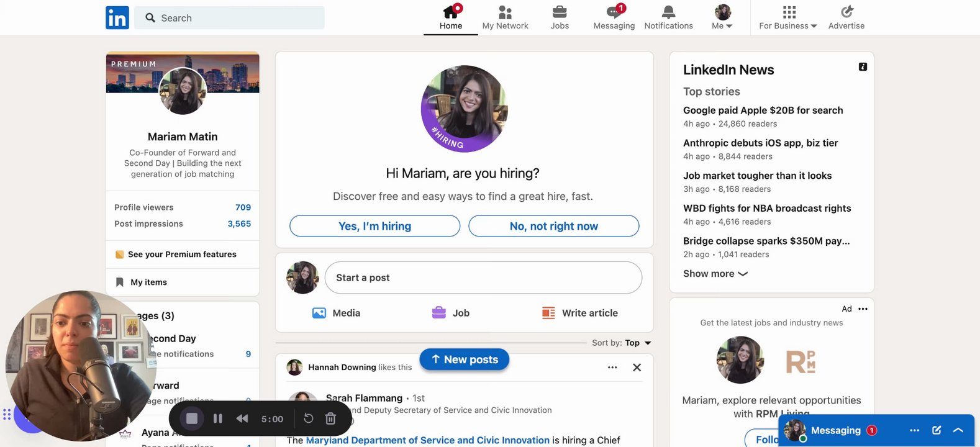Click the hiring-frame profile photo
The image size is (980, 447).
(465, 109)
